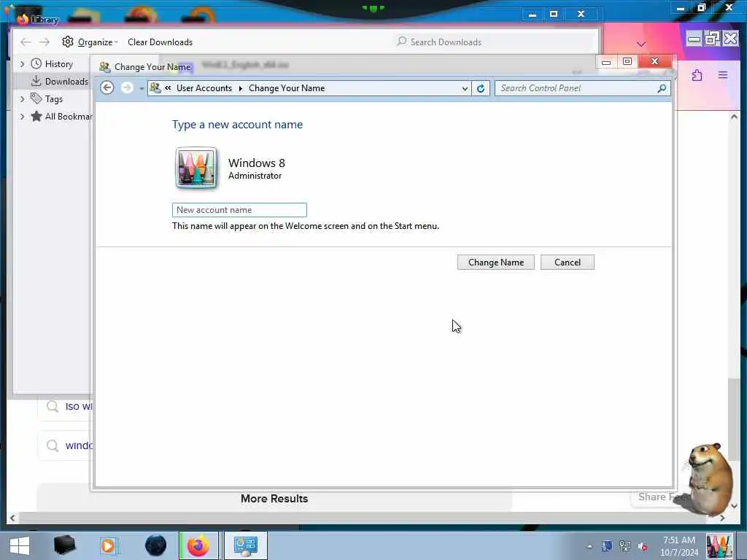Open Firefox extensions puzzle icon
This screenshot has height=560, width=747.
[x=697, y=75]
